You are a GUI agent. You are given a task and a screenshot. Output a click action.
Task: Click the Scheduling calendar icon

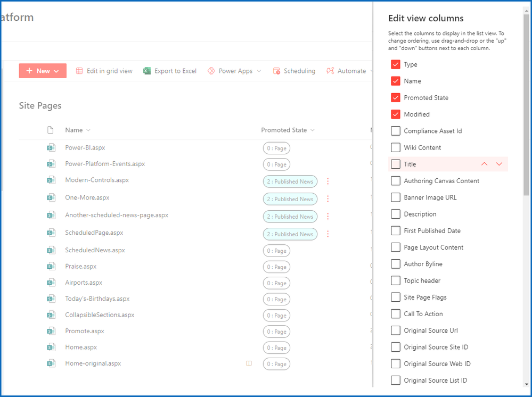[x=276, y=71]
